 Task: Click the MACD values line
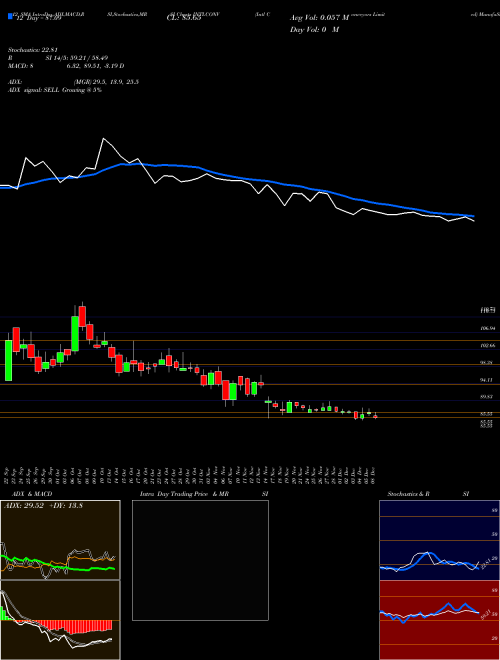tap(66, 66)
